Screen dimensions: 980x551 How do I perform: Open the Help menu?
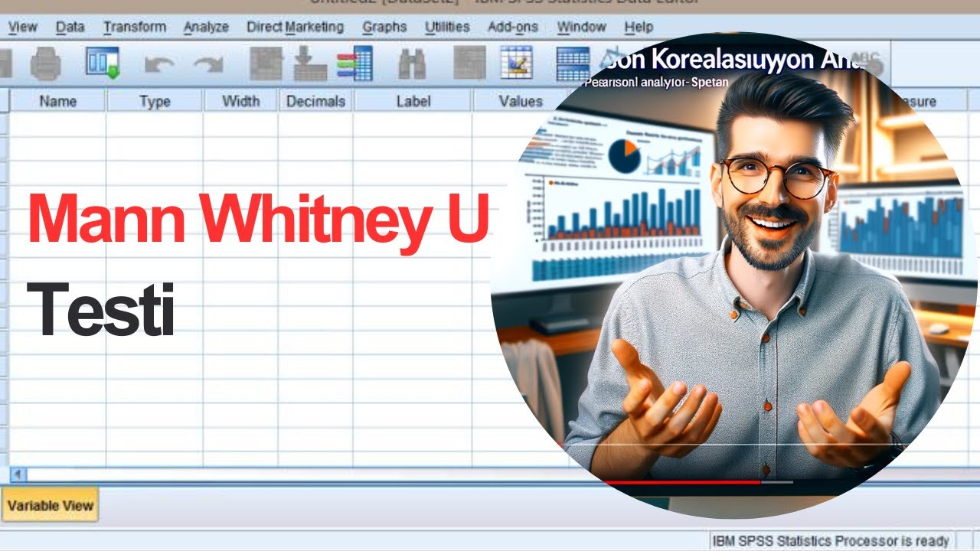coord(639,27)
